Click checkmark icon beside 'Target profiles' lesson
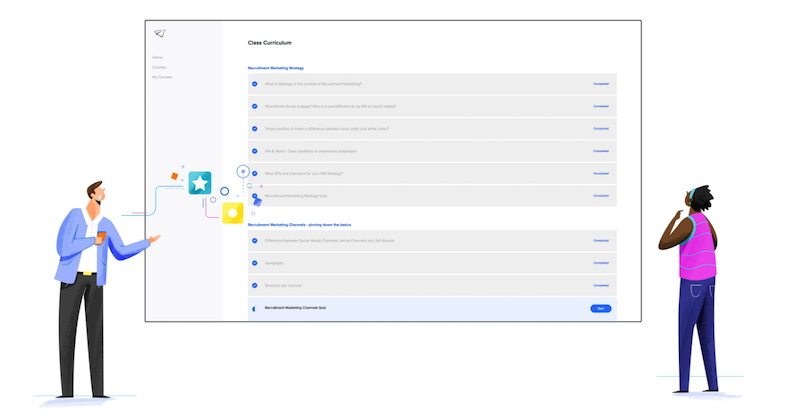Screen dimensions: 800x420 [255, 129]
